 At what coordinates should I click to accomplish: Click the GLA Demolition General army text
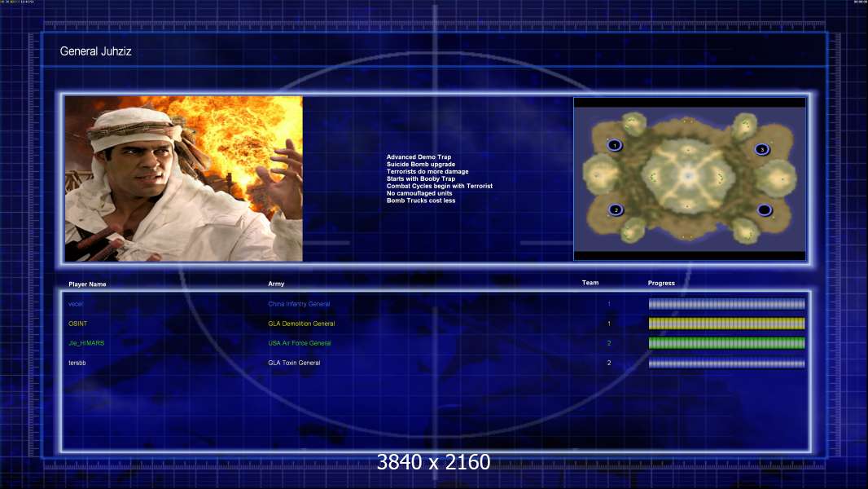click(x=302, y=324)
